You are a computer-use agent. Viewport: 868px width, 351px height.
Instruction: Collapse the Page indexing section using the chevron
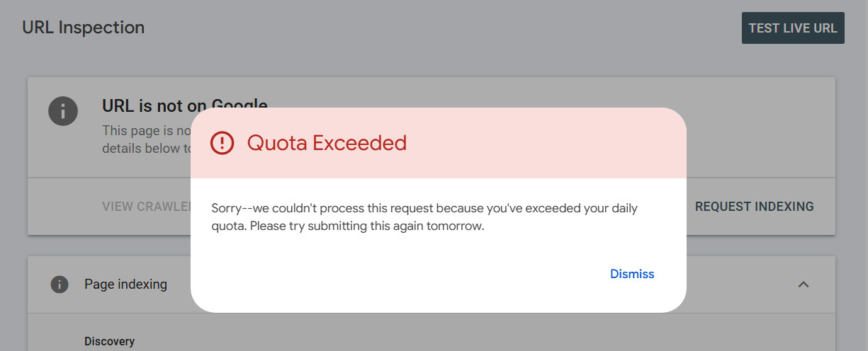[803, 284]
